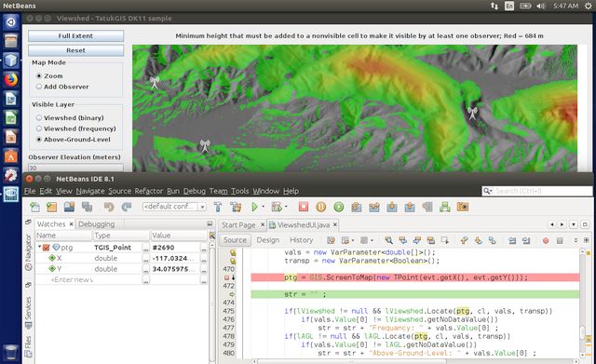Select the ViewshedUI.java editor tab
This screenshot has height=364, width=596.
pos(303,225)
